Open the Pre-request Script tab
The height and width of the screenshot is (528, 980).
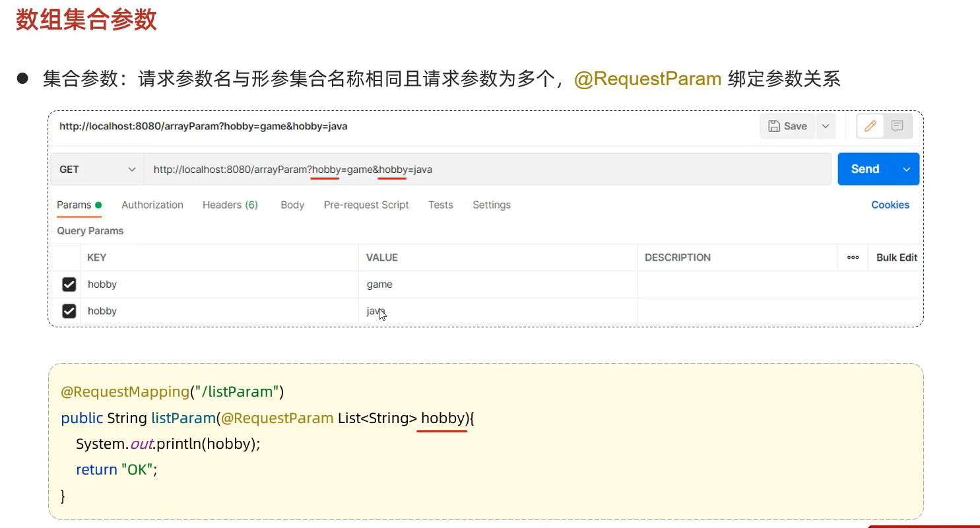tap(366, 205)
